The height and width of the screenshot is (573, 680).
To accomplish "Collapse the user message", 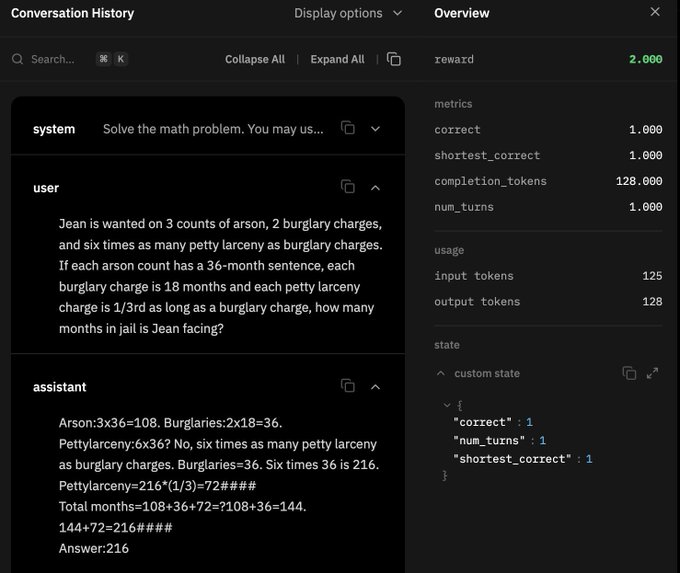I will coord(376,188).
